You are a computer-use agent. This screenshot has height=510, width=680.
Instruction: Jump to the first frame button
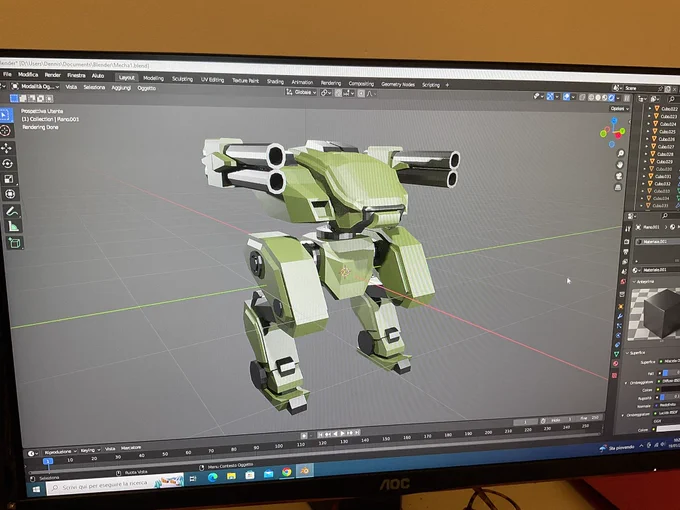pyautogui.click(x=320, y=434)
